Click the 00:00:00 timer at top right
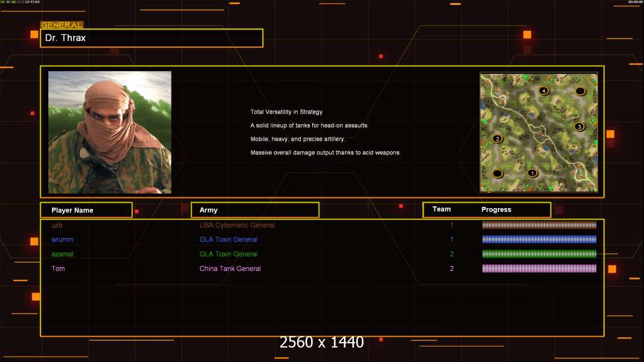The width and height of the screenshot is (644, 362). (636, 2)
